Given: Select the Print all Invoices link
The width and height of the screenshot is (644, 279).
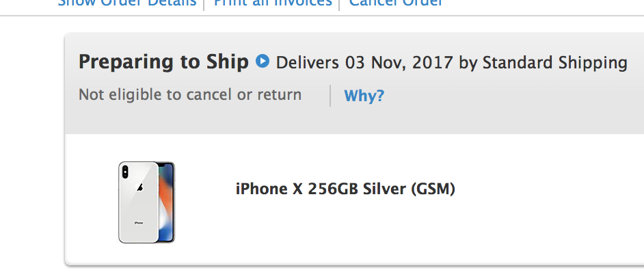Looking at the screenshot, I should tap(272, 3).
